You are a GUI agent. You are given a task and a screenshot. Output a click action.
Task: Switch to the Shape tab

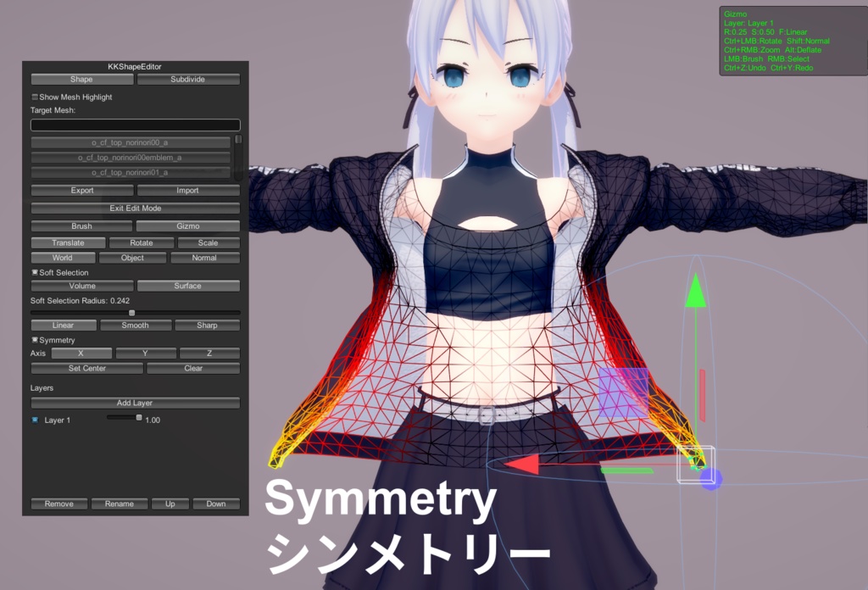click(x=81, y=78)
